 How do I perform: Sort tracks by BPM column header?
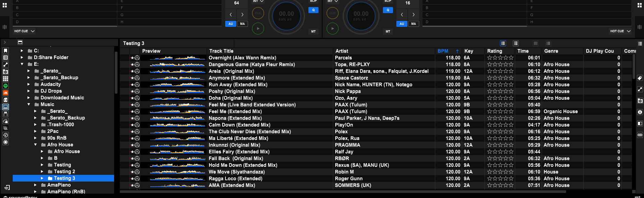[x=448, y=51]
